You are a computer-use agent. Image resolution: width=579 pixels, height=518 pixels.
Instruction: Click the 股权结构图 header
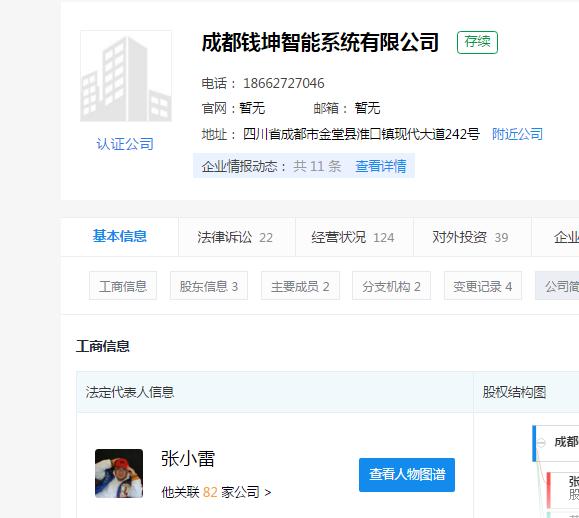point(514,392)
